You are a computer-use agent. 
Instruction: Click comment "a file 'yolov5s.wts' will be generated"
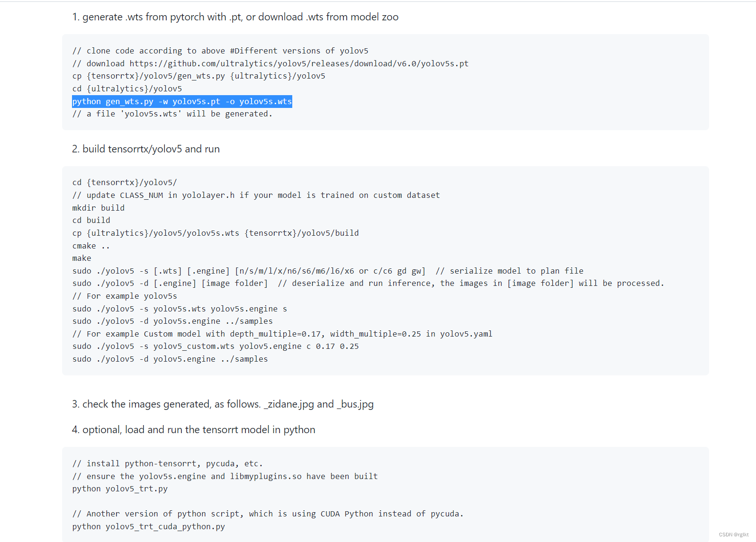click(x=172, y=114)
